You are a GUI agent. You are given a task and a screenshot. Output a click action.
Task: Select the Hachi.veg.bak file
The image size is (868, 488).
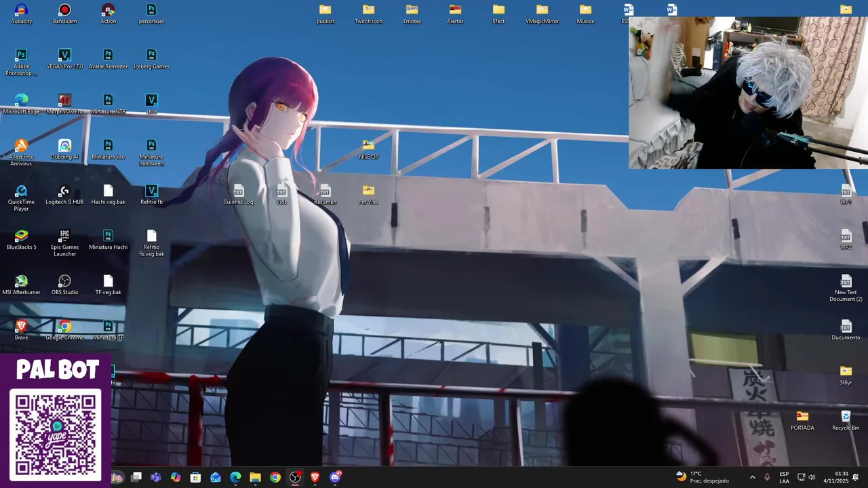point(108,195)
